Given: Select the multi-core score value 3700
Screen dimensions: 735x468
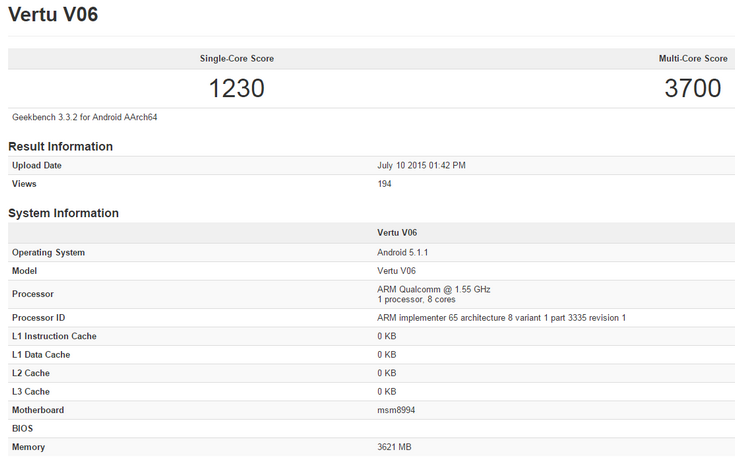Looking at the screenshot, I should pyautogui.click(x=693, y=88).
